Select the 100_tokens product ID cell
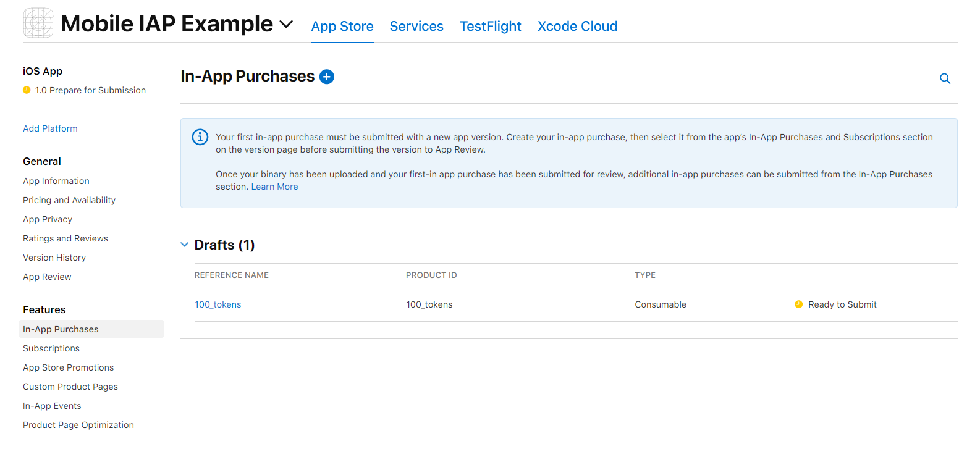This screenshot has height=449, width=980. click(429, 304)
